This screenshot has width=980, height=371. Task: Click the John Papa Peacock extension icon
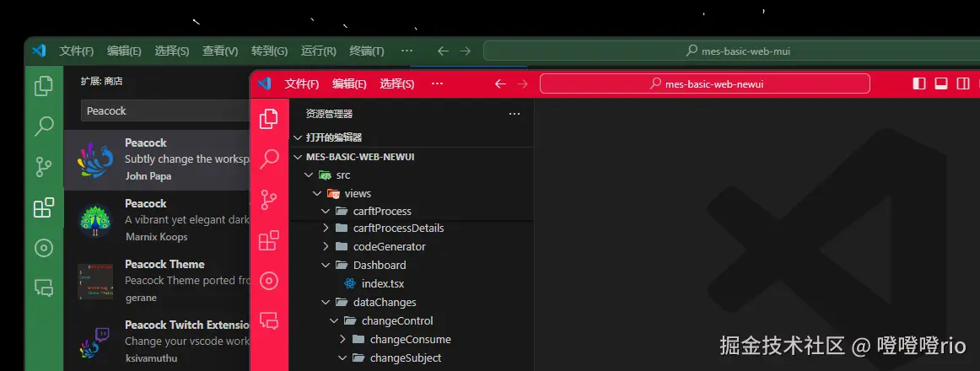click(x=95, y=160)
